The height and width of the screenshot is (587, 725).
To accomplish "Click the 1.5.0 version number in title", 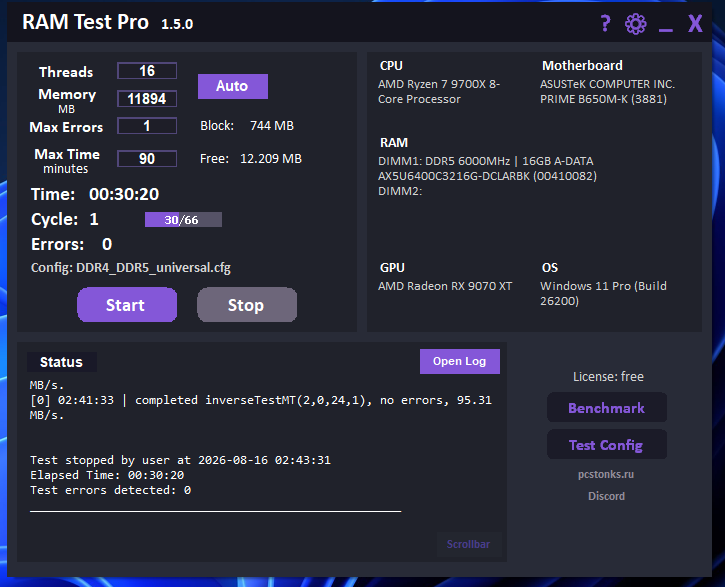I will pyautogui.click(x=177, y=24).
